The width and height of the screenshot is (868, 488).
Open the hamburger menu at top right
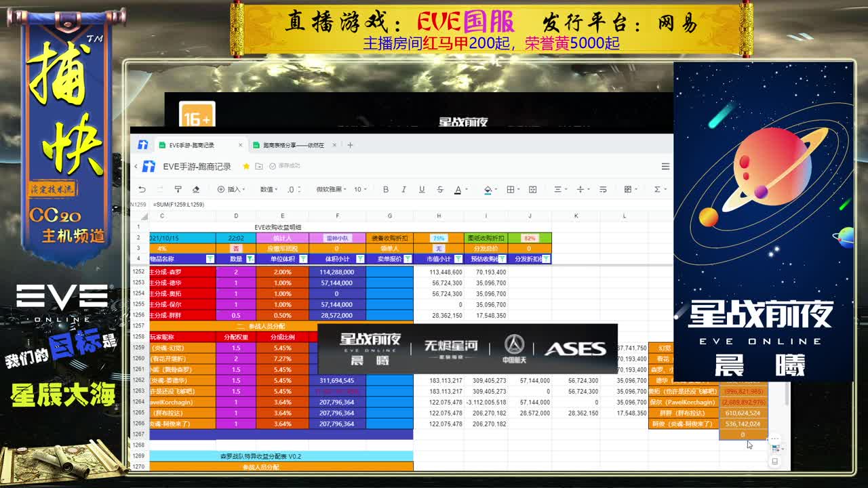[665, 166]
